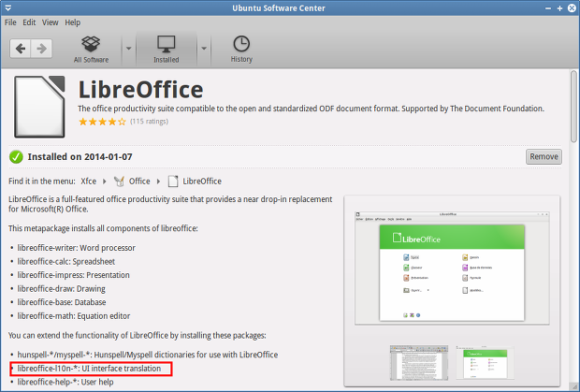The image size is (580, 392).
Task: Click the LibreOffice title heading
Action: 140,90
